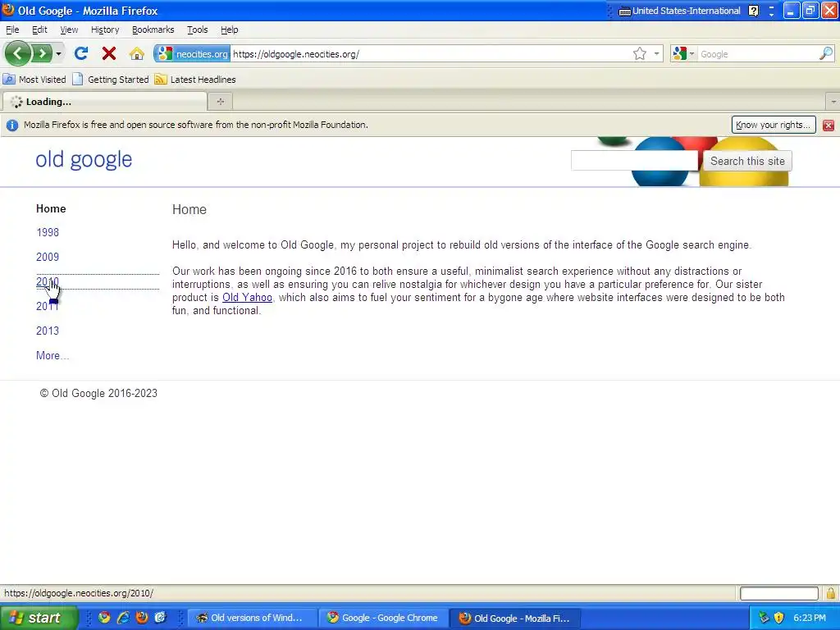Launch Internet Explorer from quick launch
This screenshot has width=840, height=630.
click(x=123, y=618)
